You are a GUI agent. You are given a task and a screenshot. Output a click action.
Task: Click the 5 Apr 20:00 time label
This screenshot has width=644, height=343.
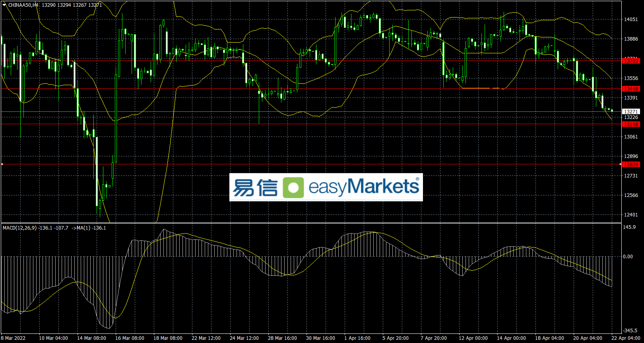tap(396, 338)
